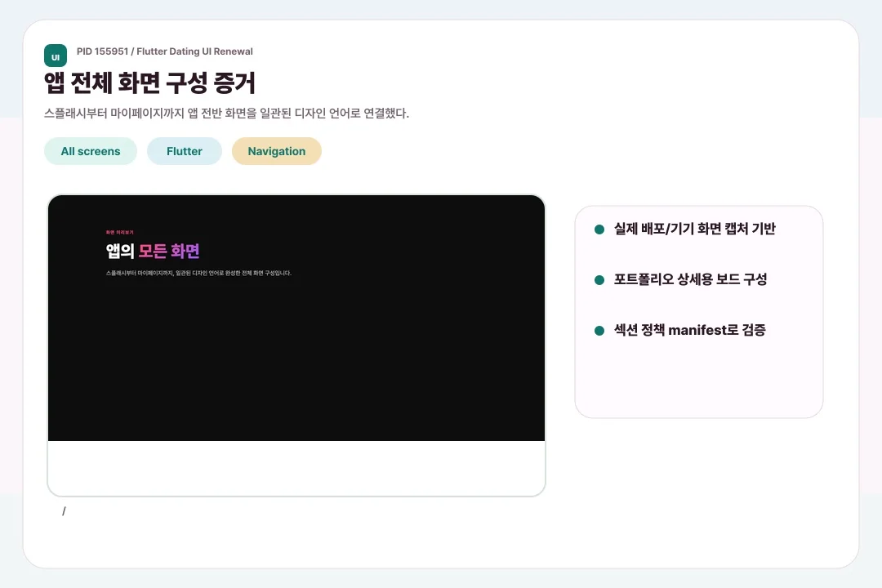Click the bullet text 섹션 정책 manifest로 검증
The image size is (882, 588).
point(689,330)
